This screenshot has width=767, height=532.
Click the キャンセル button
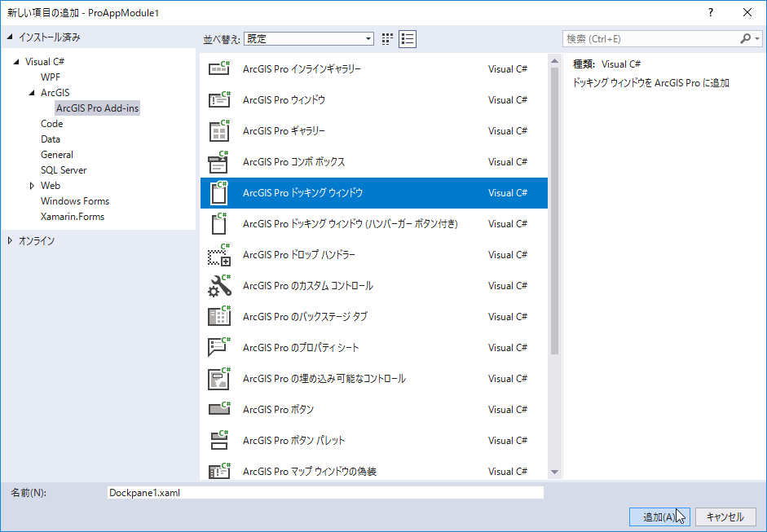click(725, 517)
